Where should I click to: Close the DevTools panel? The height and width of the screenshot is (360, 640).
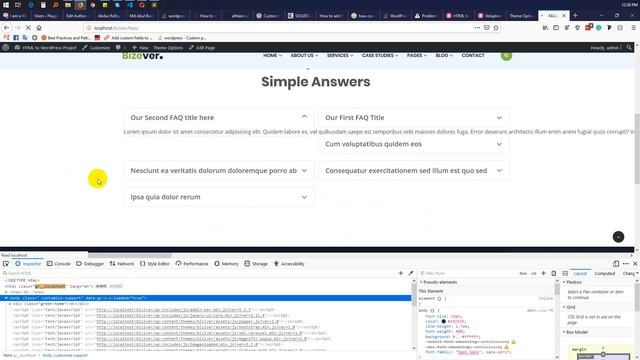coord(635,264)
